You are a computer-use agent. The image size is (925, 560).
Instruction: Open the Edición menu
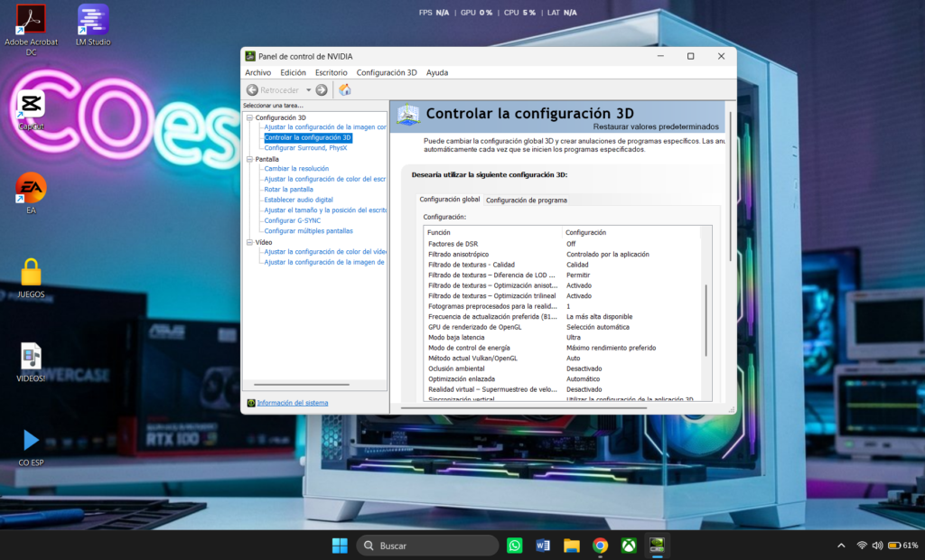pyautogui.click(x=294, y=72)
